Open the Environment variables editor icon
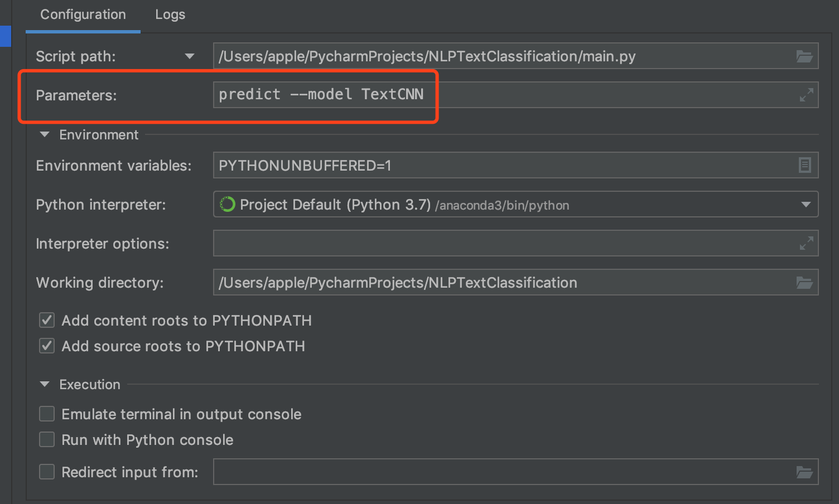Screen dimensions: 839x504 (x=804, y=165)
